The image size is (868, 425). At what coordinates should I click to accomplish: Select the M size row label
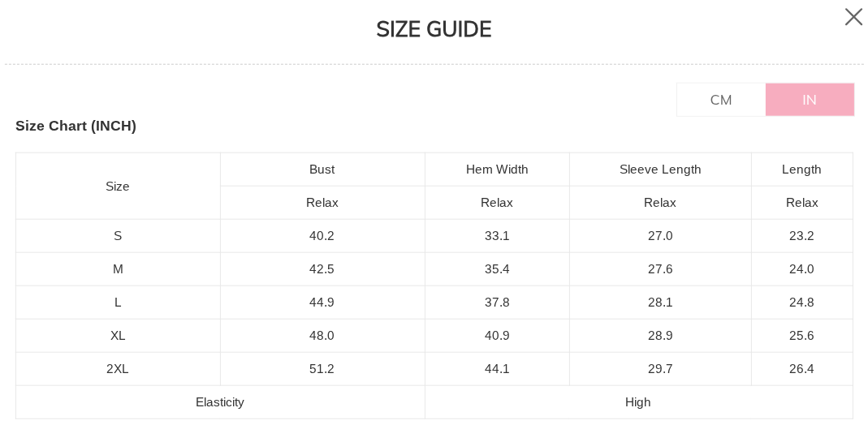(118, 269)
